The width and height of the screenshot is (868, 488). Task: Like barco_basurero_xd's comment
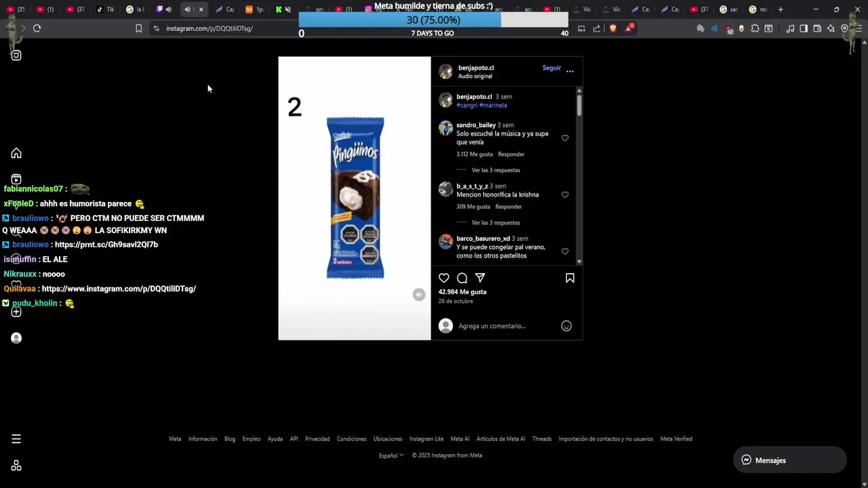[565, 251]
